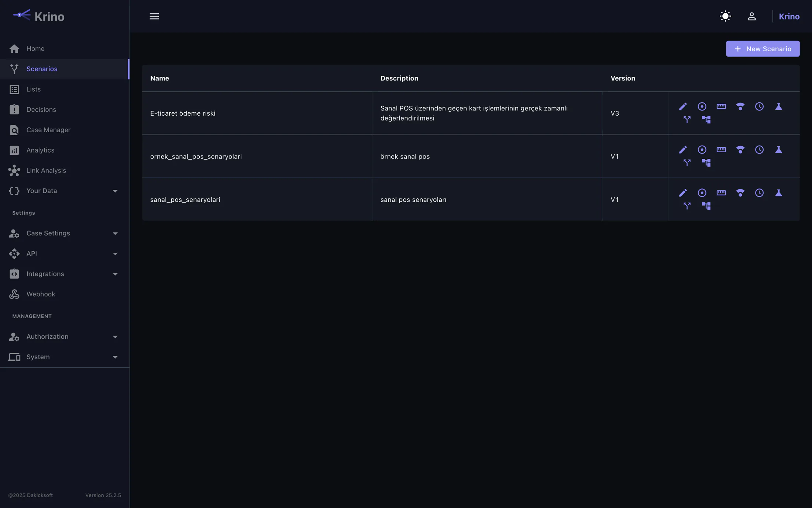Click pencil edit icon for E-ticaret ödeme riski

click(x=683, y=107)
